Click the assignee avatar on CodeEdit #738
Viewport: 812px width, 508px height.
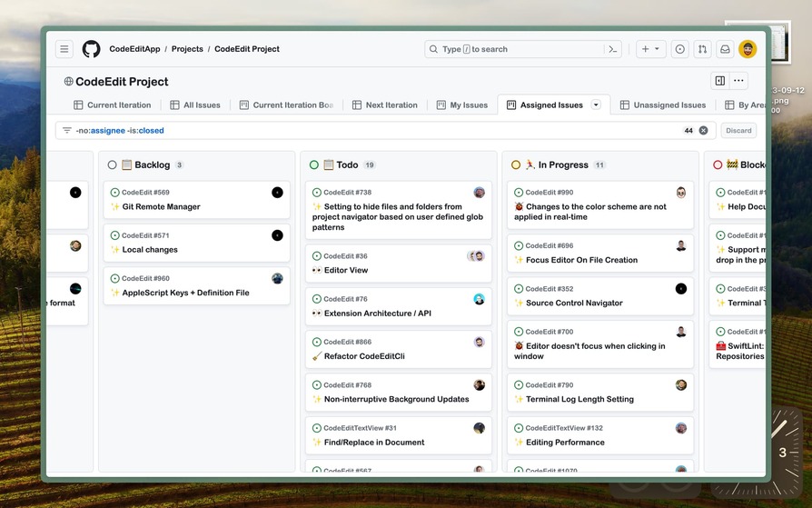(x=479, y=193)
